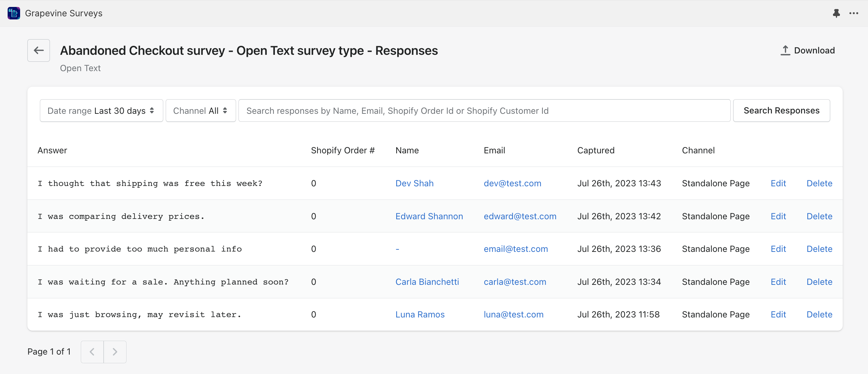Pin the app with the pin icon
Image resolution: width=868 pixels, height=374 pixels.
tap(836, 13)
